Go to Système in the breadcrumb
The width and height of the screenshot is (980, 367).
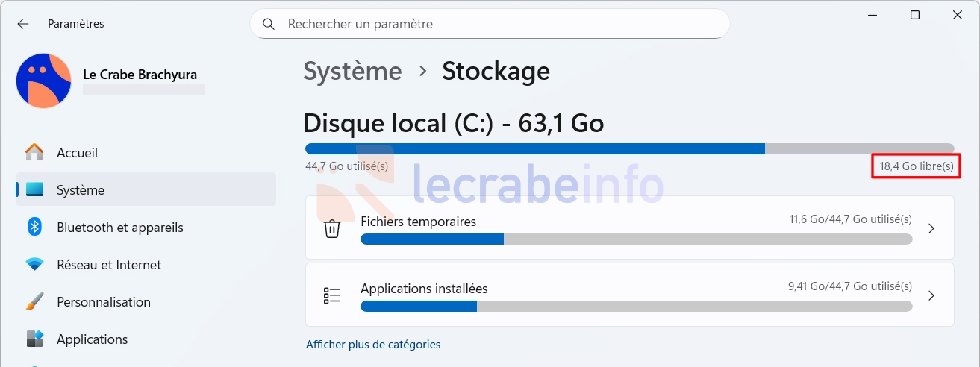click(352, 72)
